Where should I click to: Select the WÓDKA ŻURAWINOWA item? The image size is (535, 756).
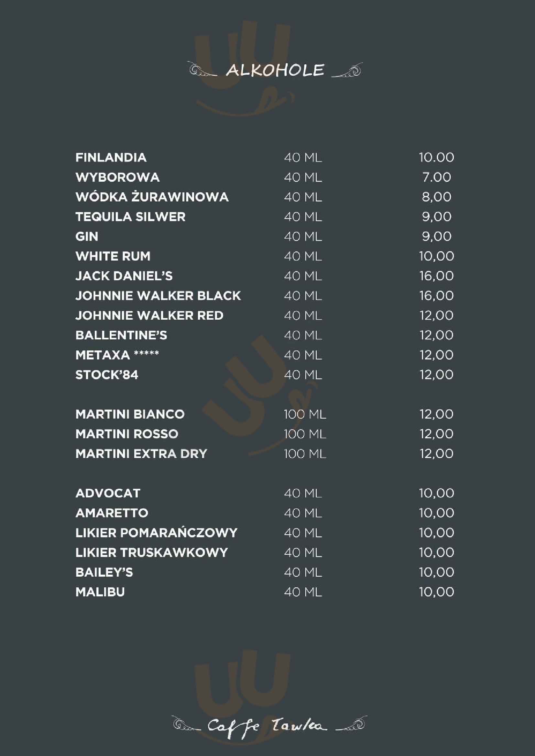coord(152,197)
